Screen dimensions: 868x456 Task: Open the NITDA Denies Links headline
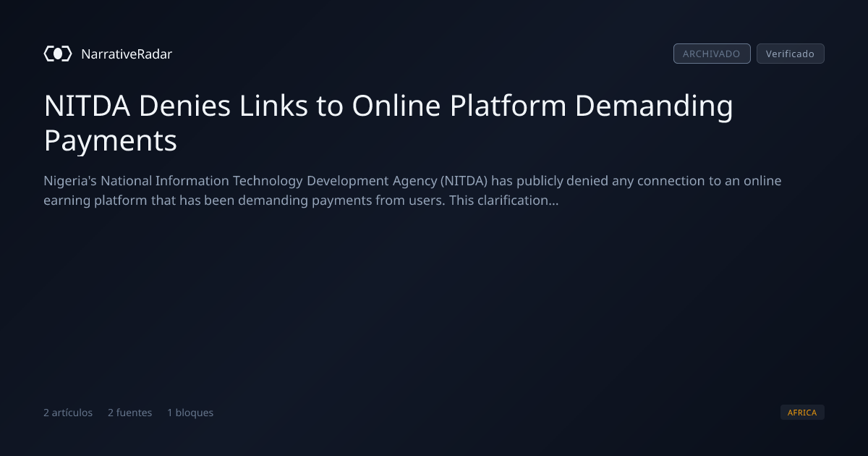(388, 123)
